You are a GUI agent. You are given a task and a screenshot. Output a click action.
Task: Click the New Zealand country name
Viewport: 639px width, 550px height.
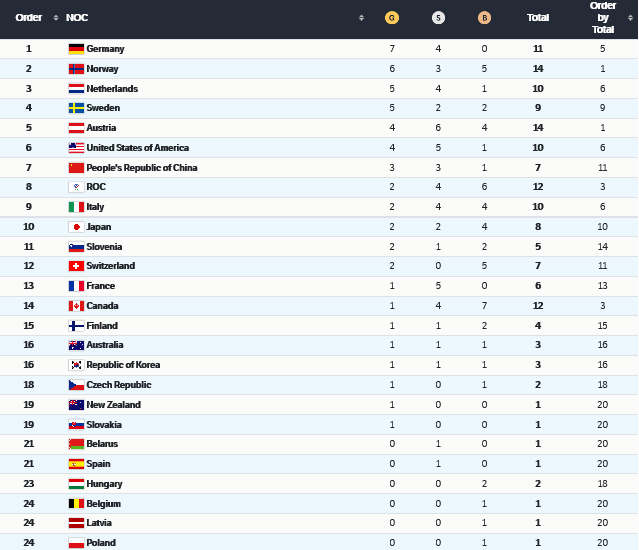(x=114, y=405)
